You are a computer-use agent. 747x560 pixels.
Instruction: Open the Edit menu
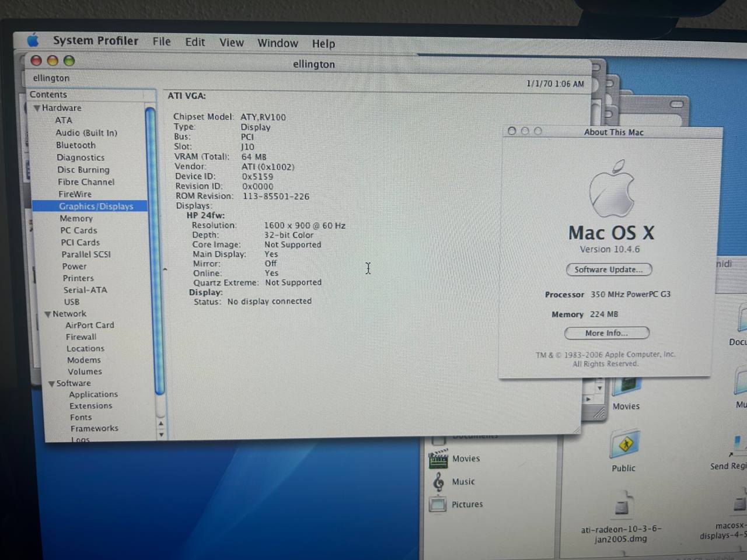(x=195, y=42)
